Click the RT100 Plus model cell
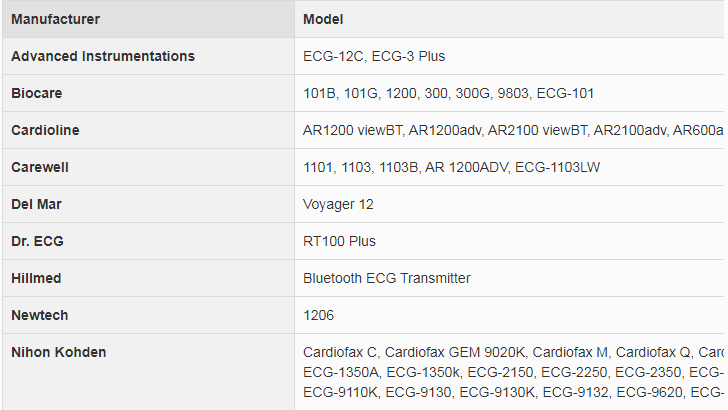Screen dimensions: 728x410 pyautogui.click(x=339, y=241)
